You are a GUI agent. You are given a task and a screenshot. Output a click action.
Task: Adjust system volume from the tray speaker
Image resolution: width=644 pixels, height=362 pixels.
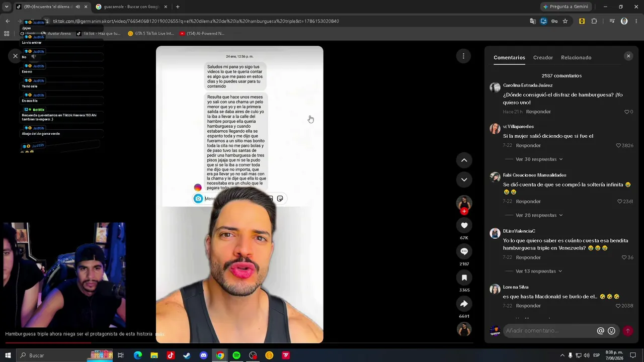pos(587,355)
